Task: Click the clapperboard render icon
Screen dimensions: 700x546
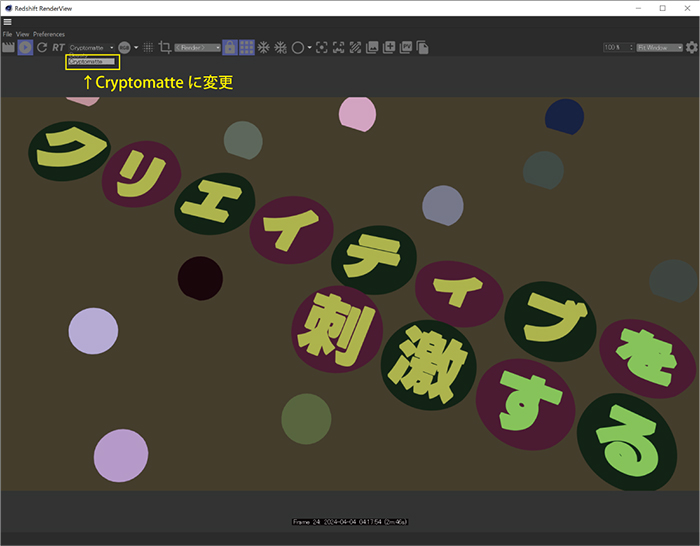Action: click(8, 47)
